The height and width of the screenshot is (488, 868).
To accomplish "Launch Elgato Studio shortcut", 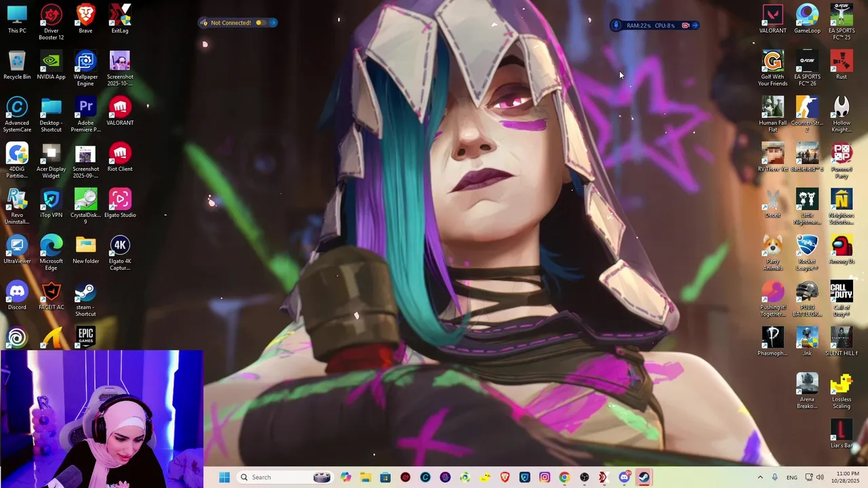I will [x=120, y=203].
